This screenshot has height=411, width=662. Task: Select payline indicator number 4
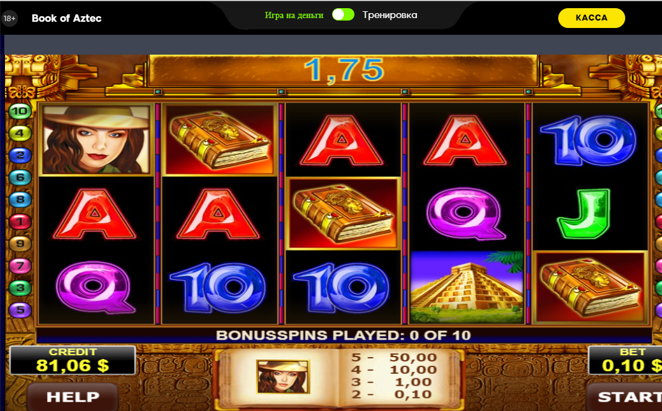pos(19,133)
